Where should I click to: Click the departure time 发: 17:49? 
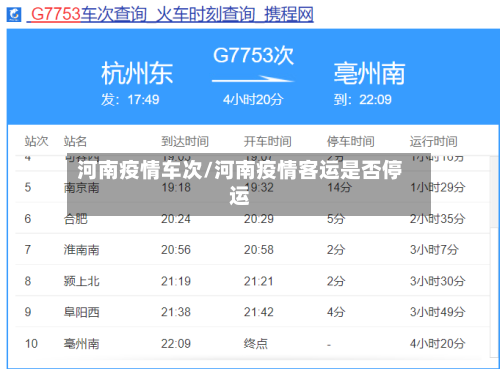coord(130,99)
